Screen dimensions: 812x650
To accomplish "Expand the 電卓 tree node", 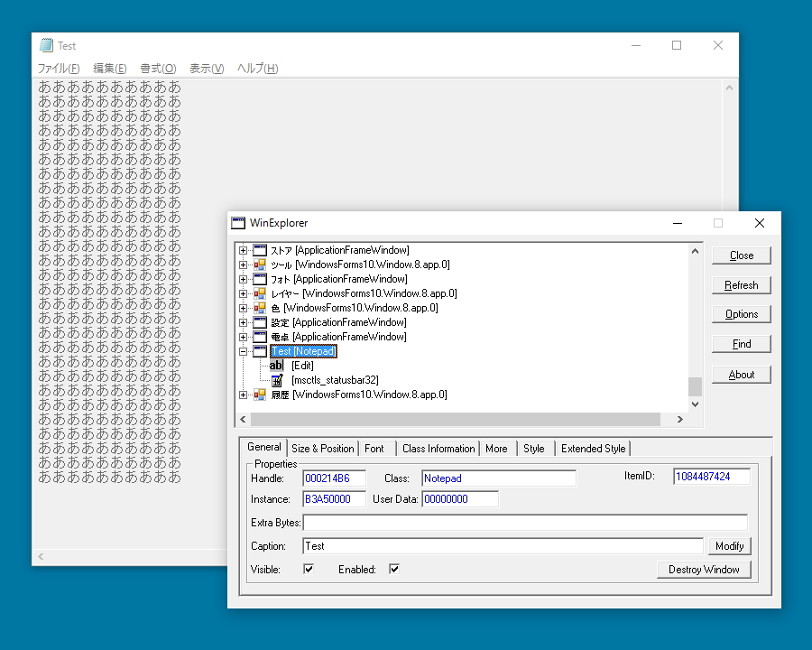I will pos(243,337).
